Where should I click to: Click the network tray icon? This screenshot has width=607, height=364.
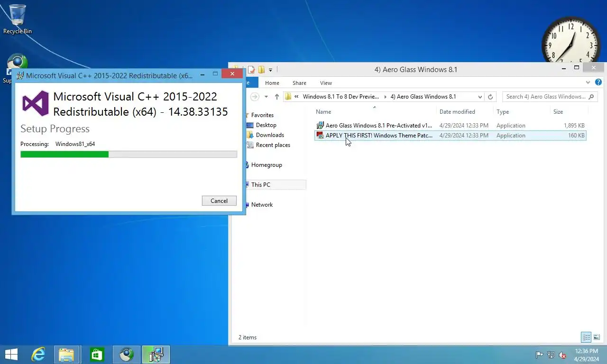[551, 355]
